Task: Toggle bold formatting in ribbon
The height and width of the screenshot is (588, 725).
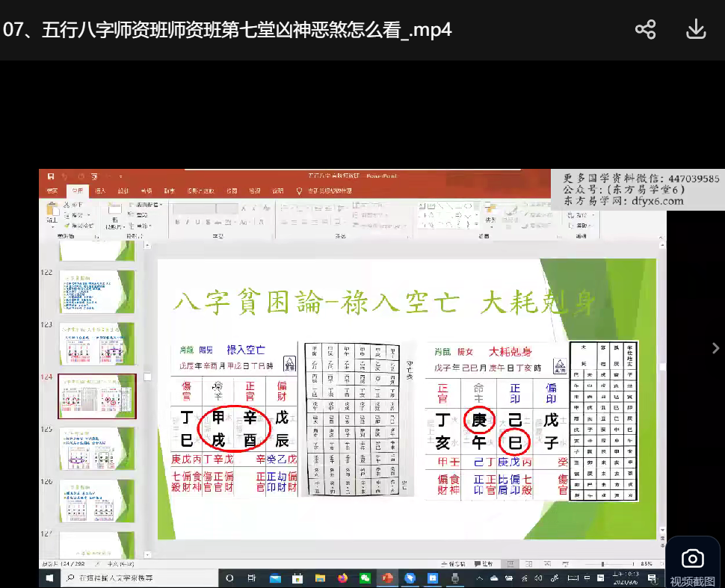Action: click(x=177, y=222)
